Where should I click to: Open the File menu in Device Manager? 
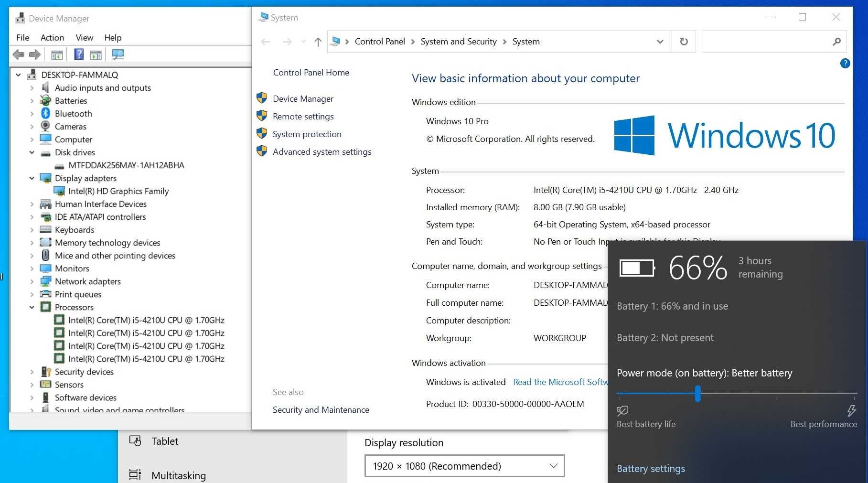point(22,37)
